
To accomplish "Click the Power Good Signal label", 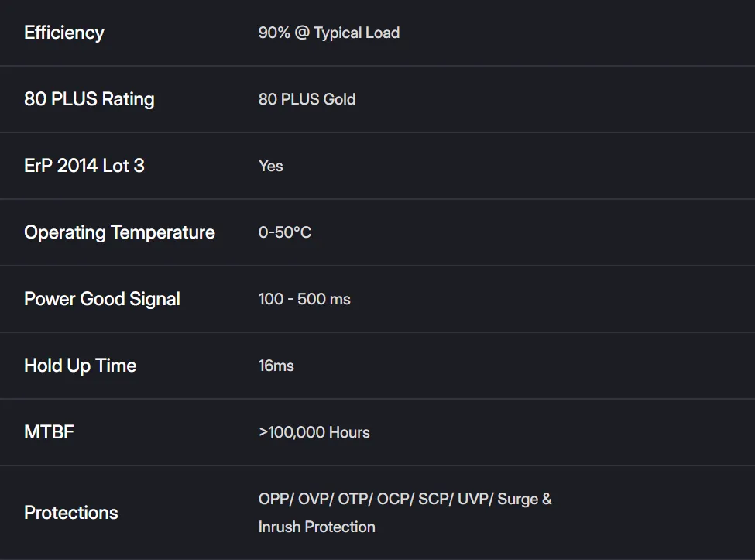I will [x=102, y=299].
